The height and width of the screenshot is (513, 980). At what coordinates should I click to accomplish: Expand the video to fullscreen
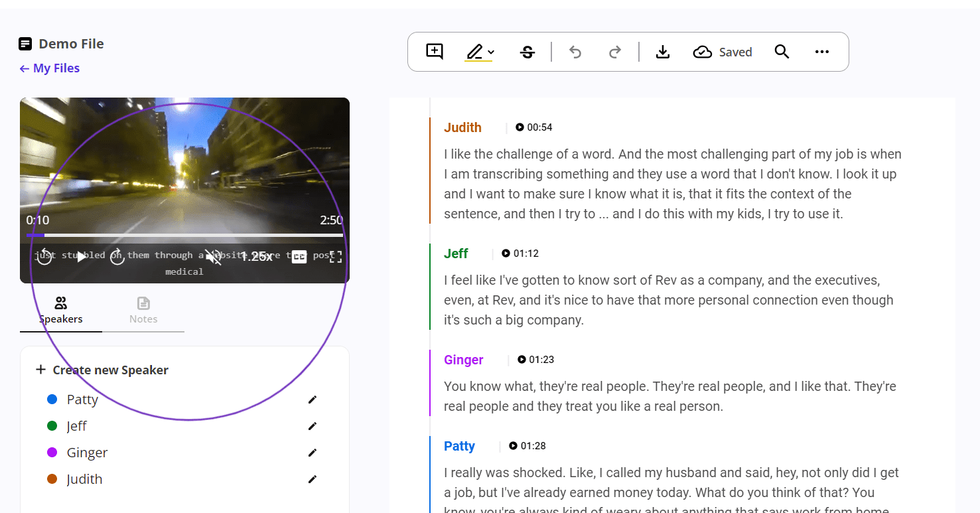[x=335, y=256]
